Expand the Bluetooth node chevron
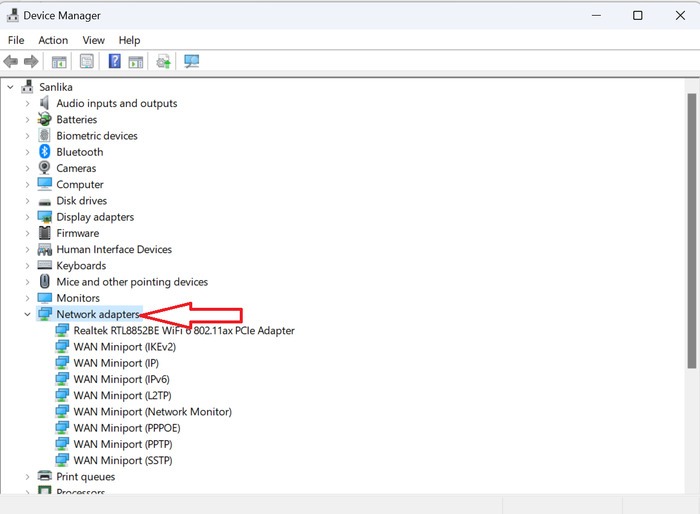This screenshot has width=700, height=514. pyautogui.click(x=27, y=152)
